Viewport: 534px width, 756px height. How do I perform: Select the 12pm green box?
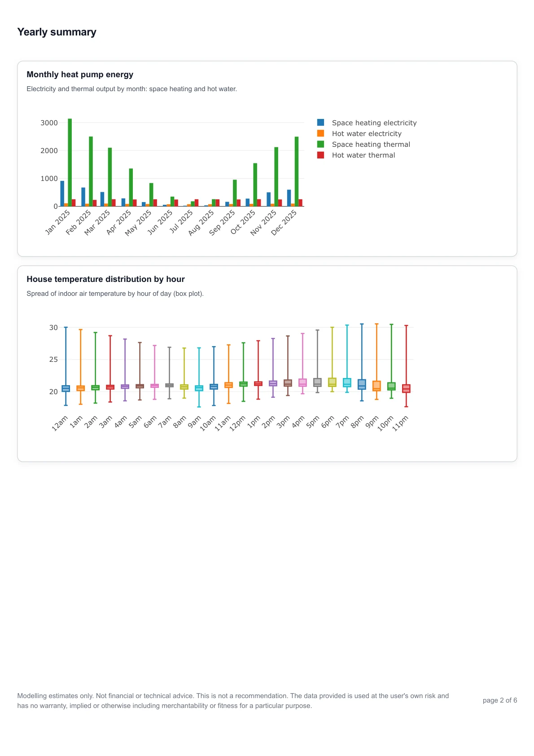pos(244,384)
